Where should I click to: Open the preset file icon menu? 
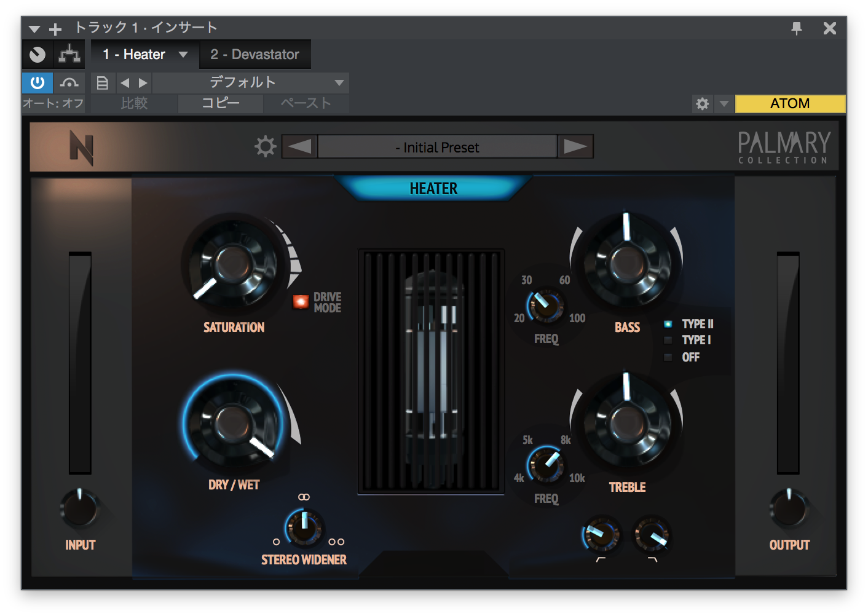point(103,82)
